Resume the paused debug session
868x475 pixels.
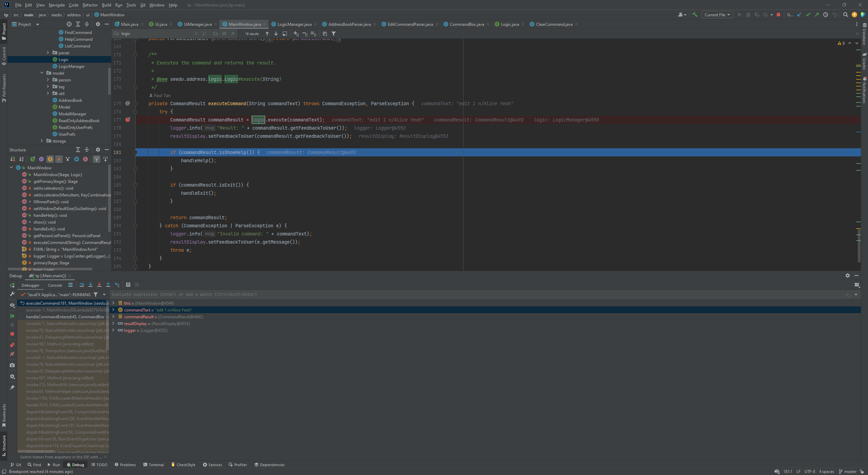[13, 316]
